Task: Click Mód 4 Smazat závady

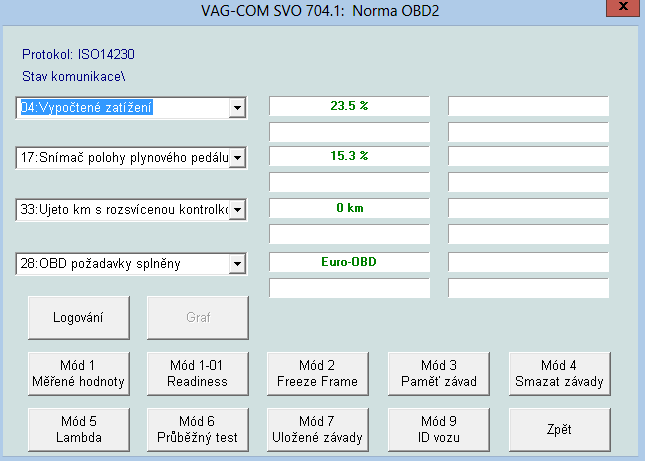Action: (559, 373)
